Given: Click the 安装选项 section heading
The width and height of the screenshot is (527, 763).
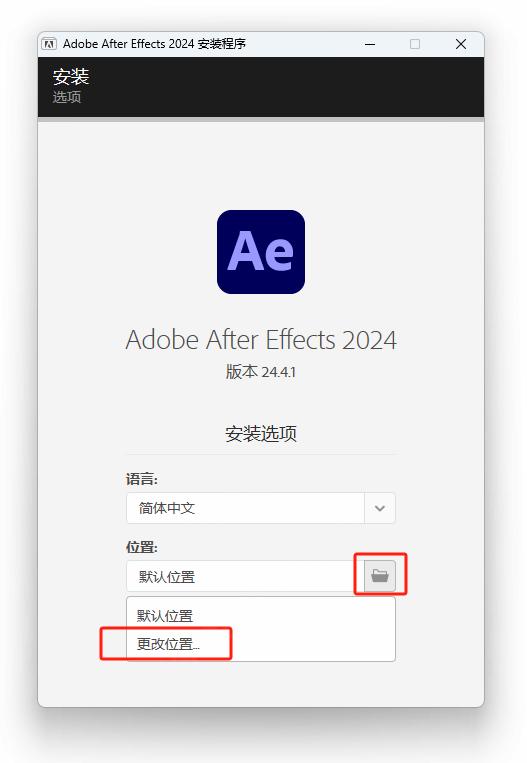Looking at the screenshot, I should (x=261, y=434).
